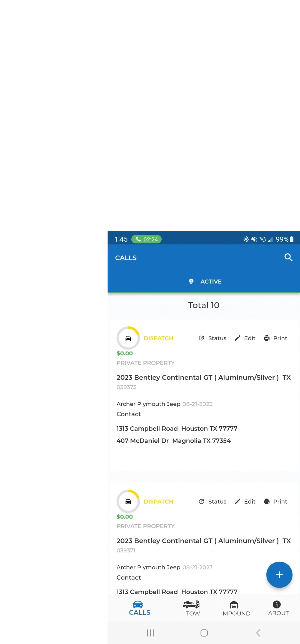The width and height of the screenshot is (300, 644).
Task: Tap the floating plus button to add call
Action: pos(279,574)
